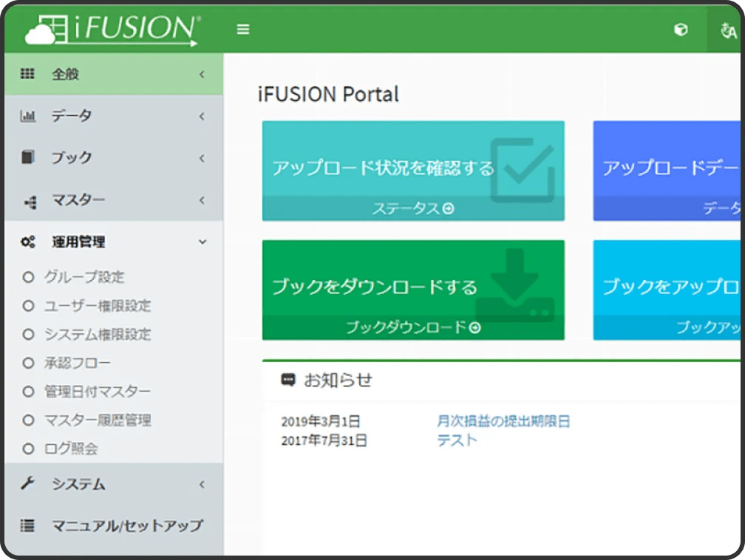Image resolution: width=745 pixels, height=560 pixels.
Task: Click the bar chart icon beside データ
Action: 27,116
